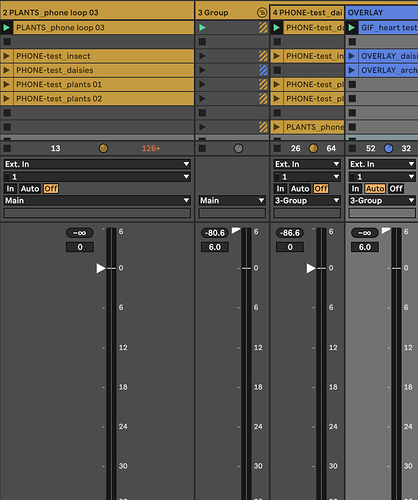The width and height of the screenshot is (418, 500).
Task: Fold the 3 Group track using its header icon
Action: click(262, 13)
